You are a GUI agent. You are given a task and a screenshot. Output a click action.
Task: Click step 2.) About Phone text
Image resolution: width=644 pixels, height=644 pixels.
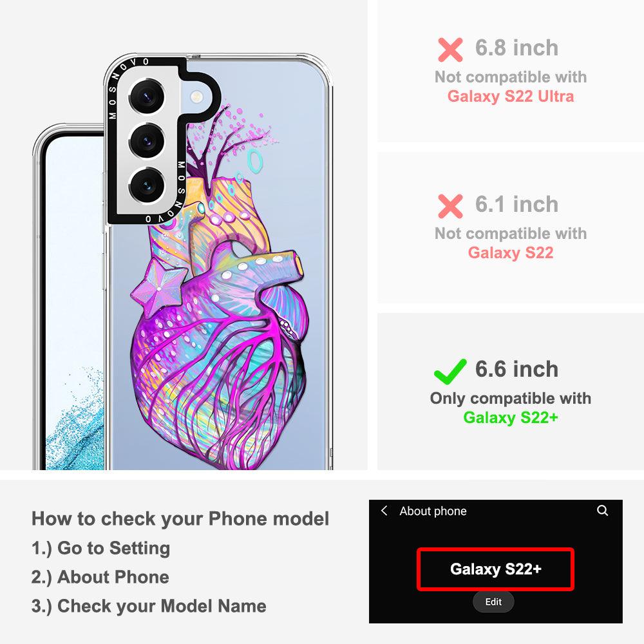tap(100, 577)
